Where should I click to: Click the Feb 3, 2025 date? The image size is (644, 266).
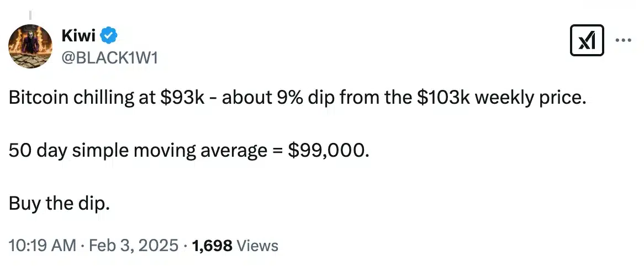click(x=131, y=245)
